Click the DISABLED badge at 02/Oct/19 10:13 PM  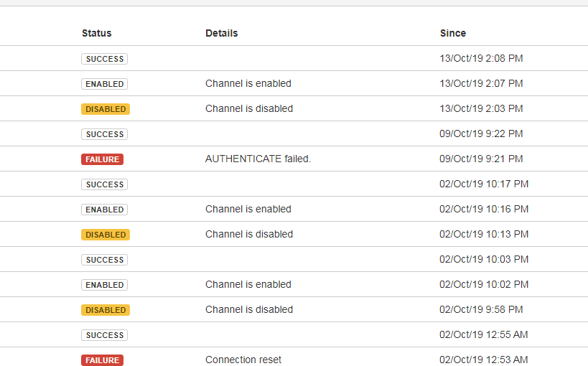coord(106,235)
